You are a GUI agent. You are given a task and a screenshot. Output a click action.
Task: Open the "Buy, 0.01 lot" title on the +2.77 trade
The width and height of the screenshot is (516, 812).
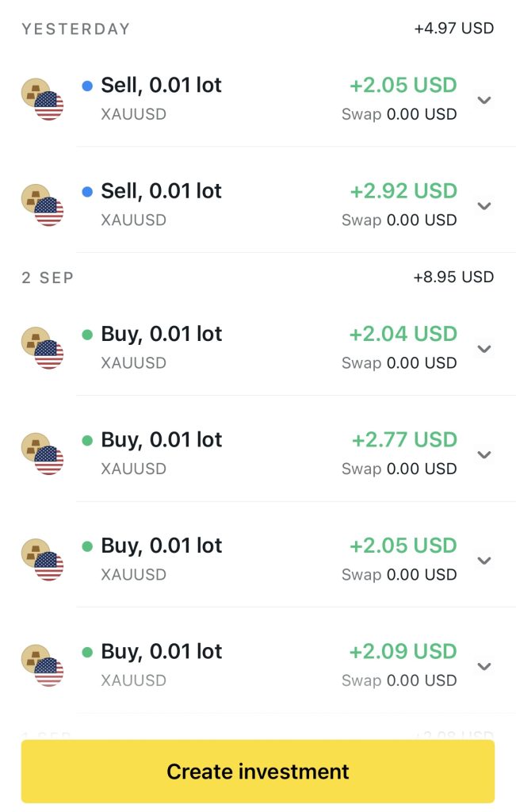(162, 440)
